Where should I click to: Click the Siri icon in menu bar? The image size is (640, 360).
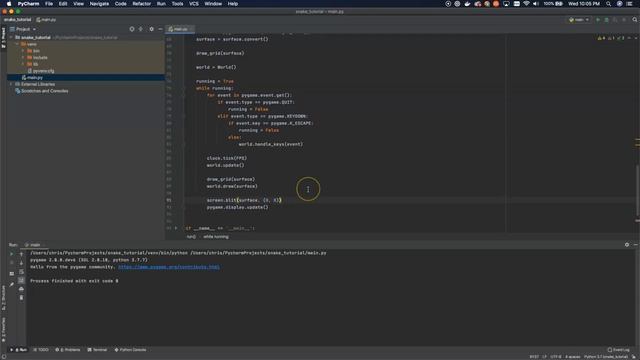[x=619, y=4]
